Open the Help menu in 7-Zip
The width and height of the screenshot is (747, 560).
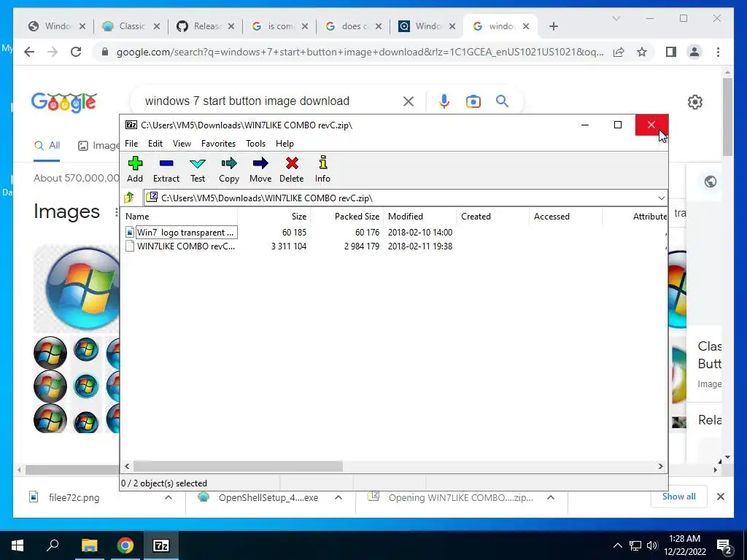tap(285, 144)
